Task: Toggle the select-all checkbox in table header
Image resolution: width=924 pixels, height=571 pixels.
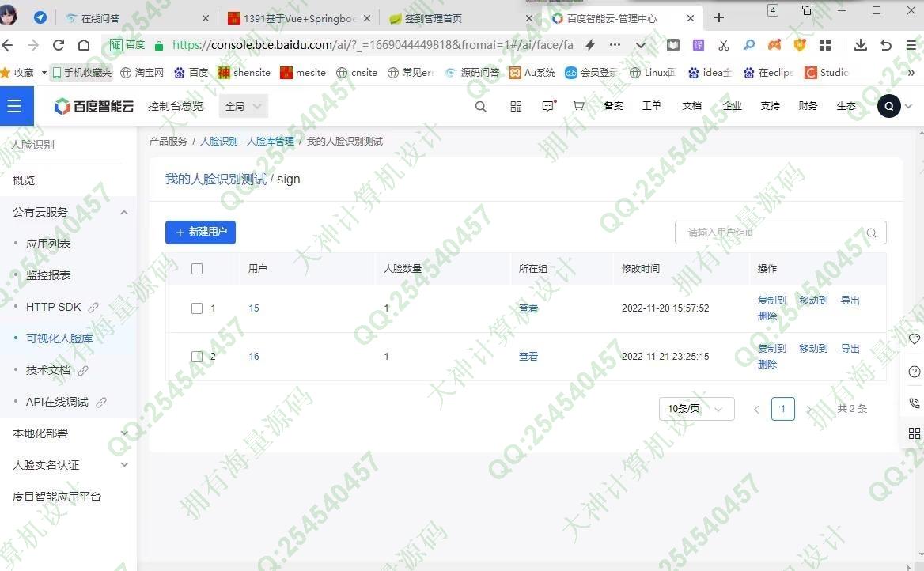Action: coord(197,269)
